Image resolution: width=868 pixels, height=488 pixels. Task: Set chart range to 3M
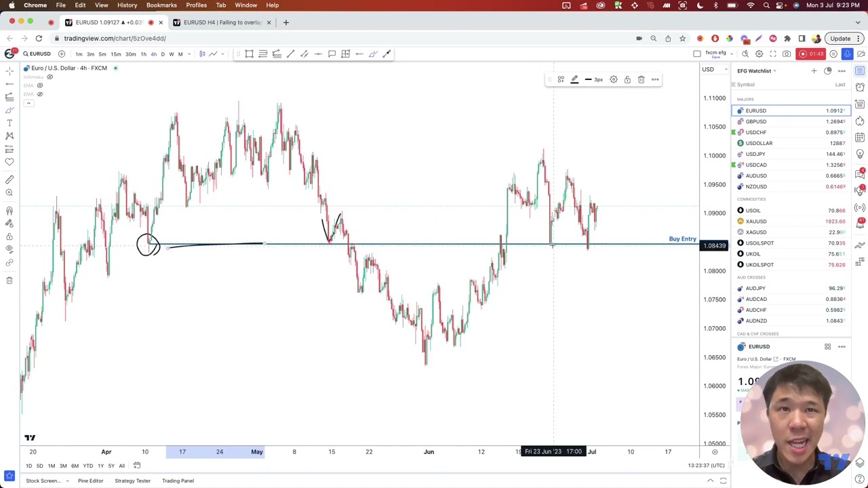pos(63,466)
